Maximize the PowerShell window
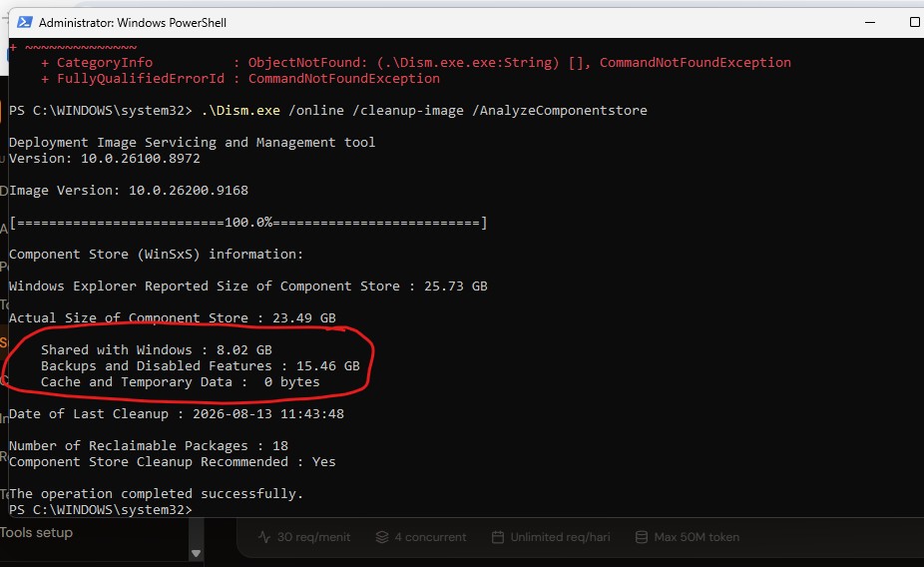This screenshot has width=924, height=567. point(915,22)
